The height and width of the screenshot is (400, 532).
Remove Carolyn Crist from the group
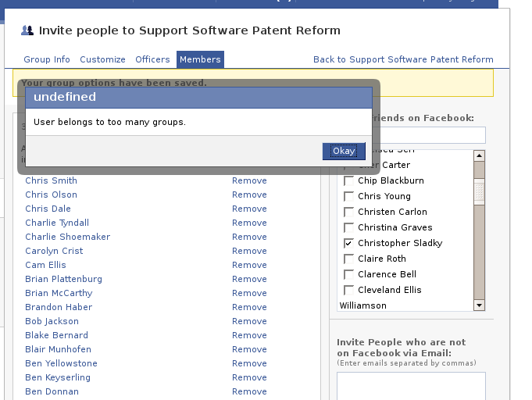249,251
